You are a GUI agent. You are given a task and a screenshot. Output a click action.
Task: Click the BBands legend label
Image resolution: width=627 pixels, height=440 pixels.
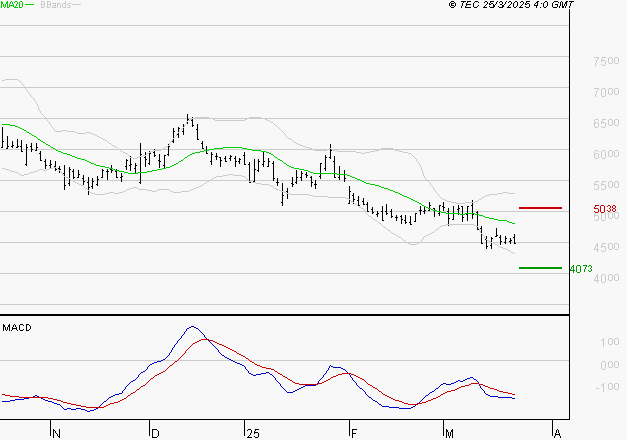click(56, 5)
